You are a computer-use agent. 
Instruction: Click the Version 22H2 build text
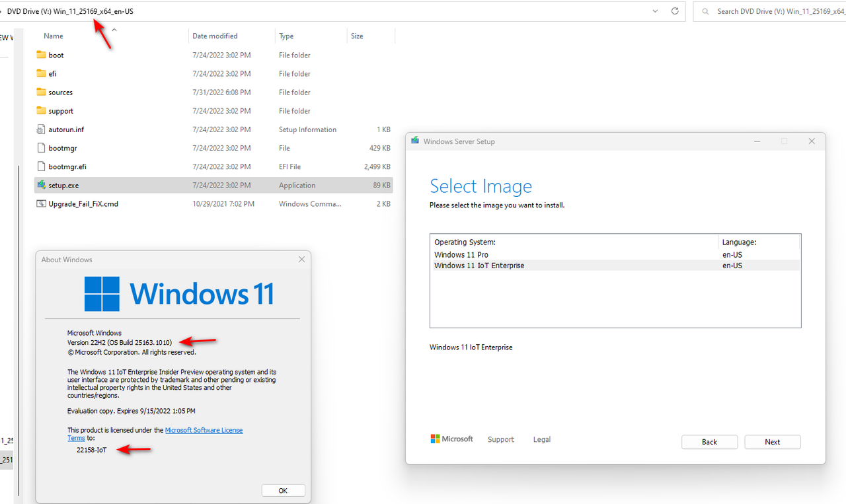pyautogui.click(x=120, y=342)
